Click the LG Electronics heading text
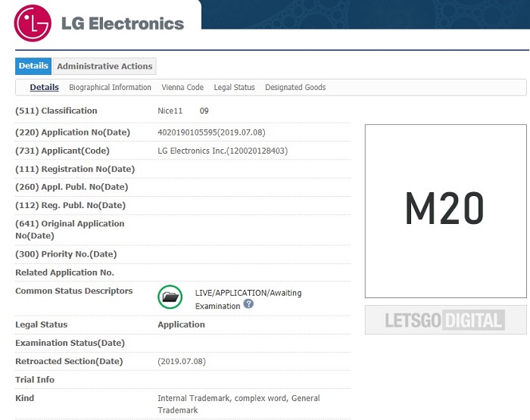This screenshot has height=420, width=530. [x=123, y=23]
